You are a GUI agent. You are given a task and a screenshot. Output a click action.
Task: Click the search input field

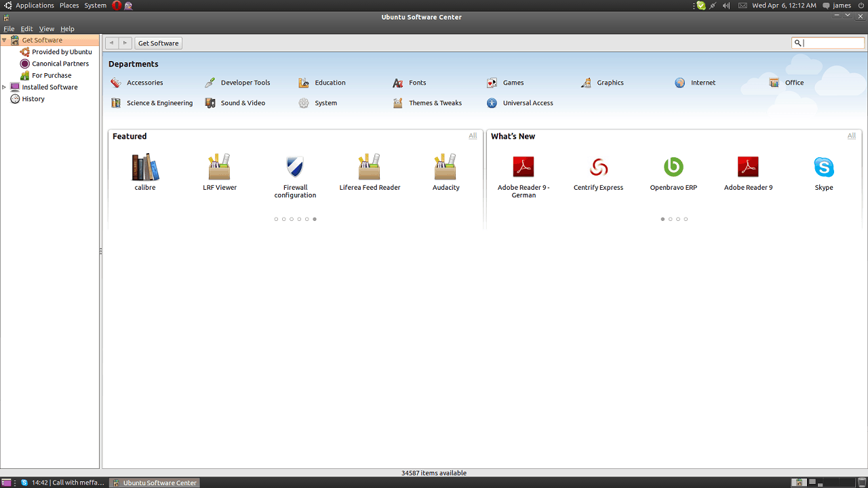coord(833,43)
